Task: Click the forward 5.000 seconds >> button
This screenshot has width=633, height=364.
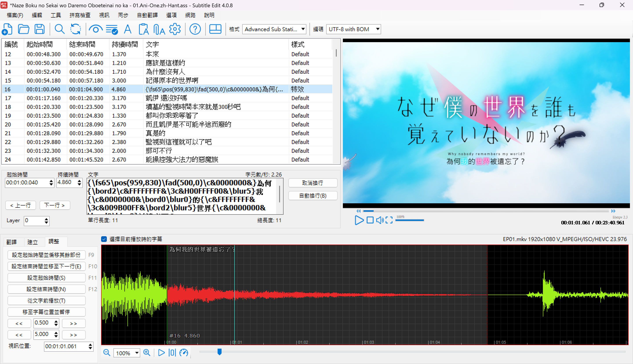Action: click(74, 335)
